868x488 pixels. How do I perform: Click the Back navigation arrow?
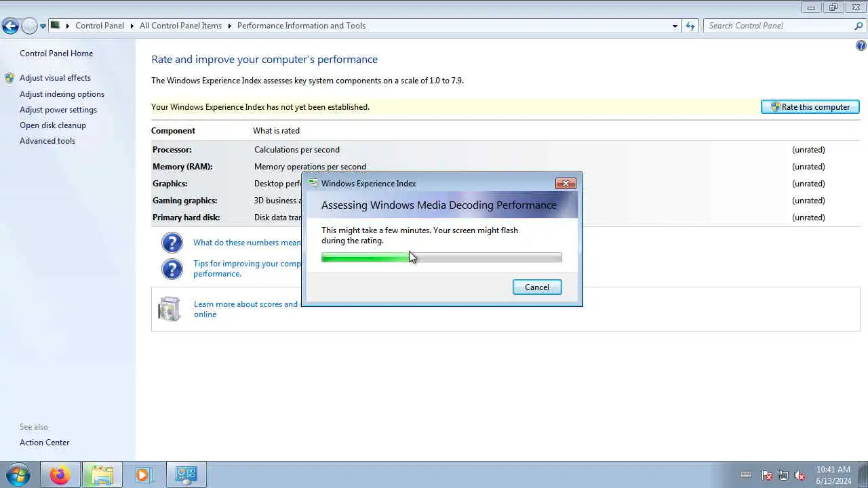[x=10, y=26]
